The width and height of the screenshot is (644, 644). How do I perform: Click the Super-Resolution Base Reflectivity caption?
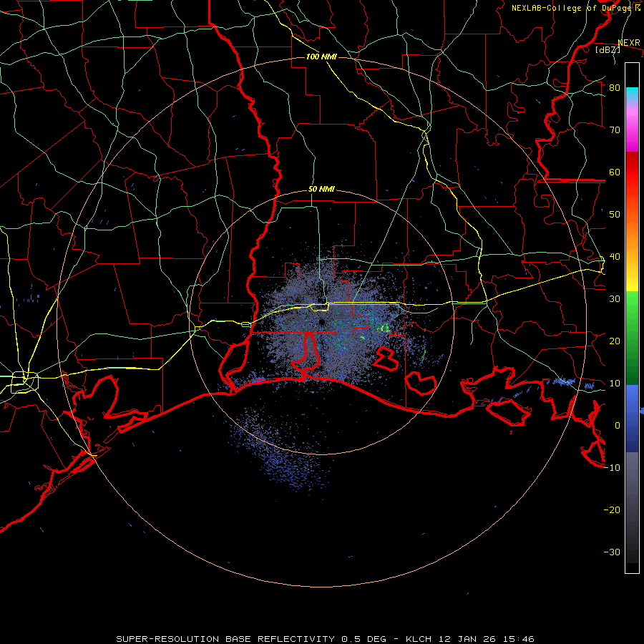pyautogui.click(x=325, y=639)
